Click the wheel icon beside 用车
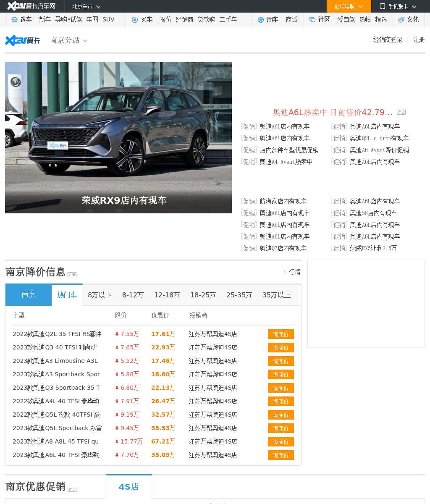430x504 pixels. (260, 20)
